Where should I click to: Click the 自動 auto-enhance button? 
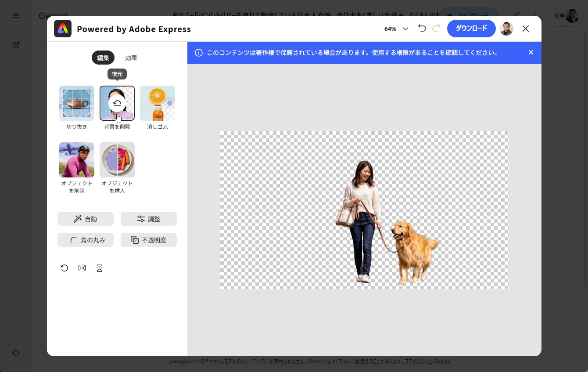point(86,219)
